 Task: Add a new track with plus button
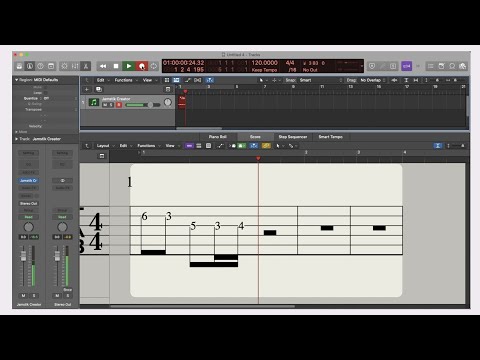coord(87,89)
